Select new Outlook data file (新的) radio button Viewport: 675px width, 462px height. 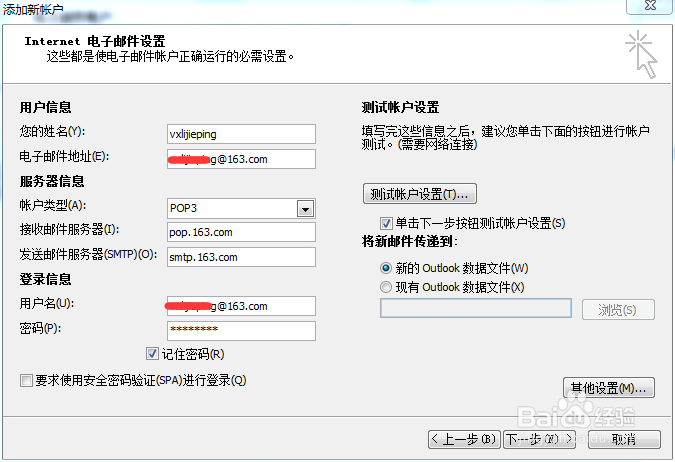pyautogui.click(x=386, y=268)
